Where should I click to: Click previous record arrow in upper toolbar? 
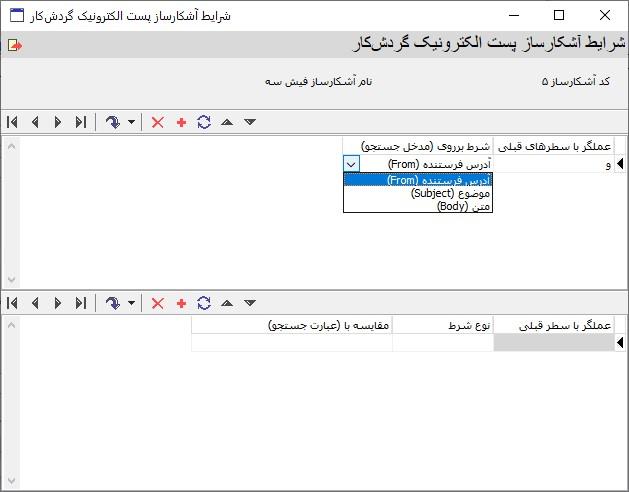(35, 122)
